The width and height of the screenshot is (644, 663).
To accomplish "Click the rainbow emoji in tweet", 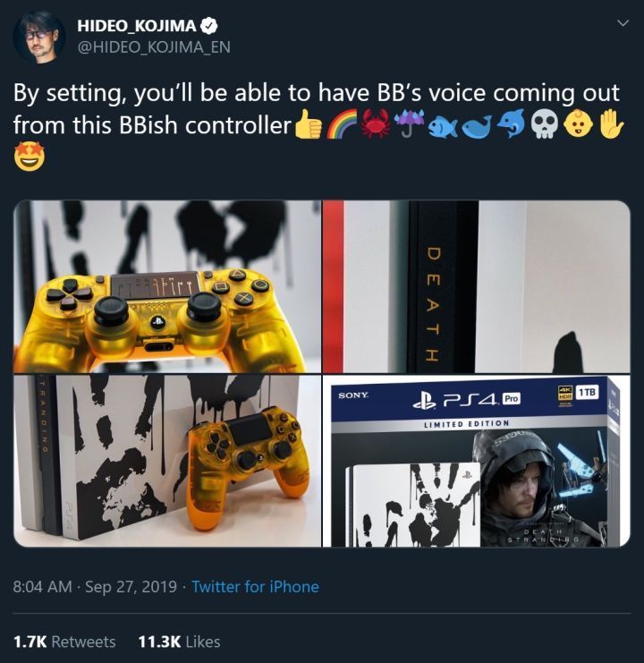I will (x=341, y=124).
